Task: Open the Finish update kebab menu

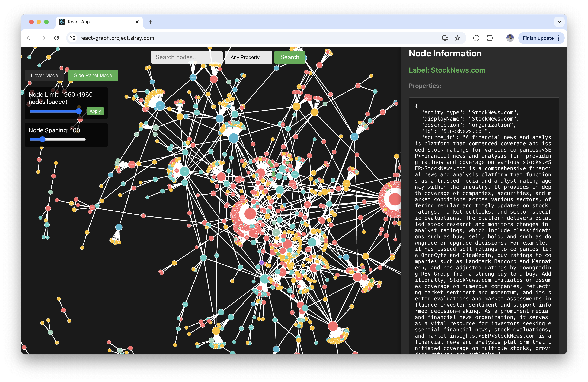Action: tap(559, 38)
